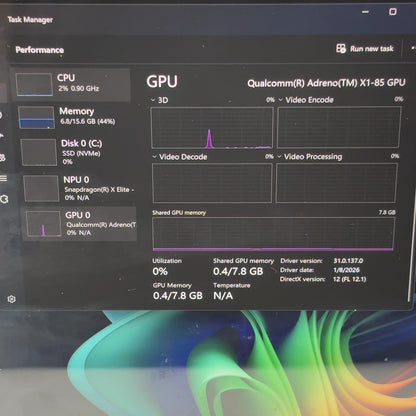
Task: Click the 'Shared GPU memory' graph title
Action: coord(179,213)
